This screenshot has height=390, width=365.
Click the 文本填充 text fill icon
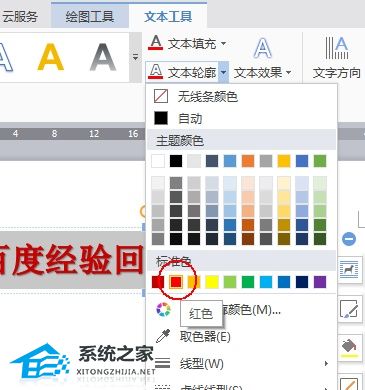(x=155, y=43)
